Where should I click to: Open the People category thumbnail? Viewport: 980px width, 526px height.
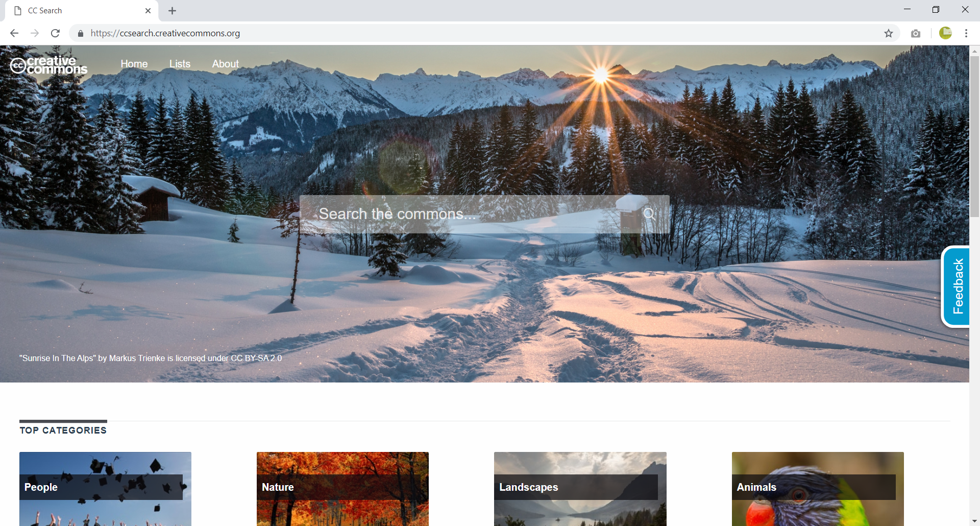tap(105, 488)
